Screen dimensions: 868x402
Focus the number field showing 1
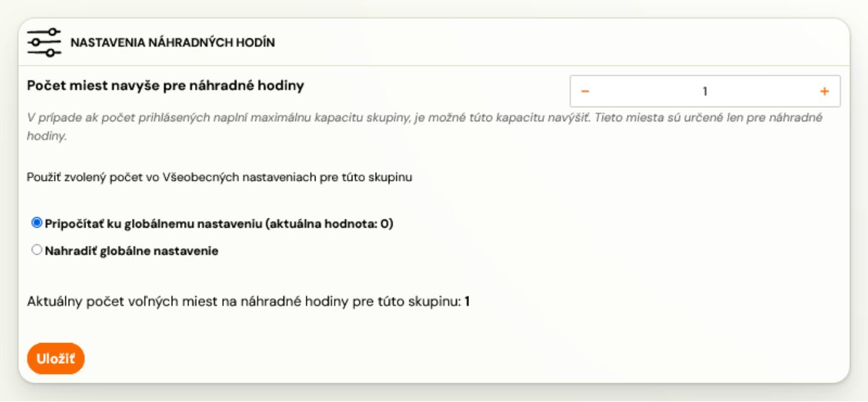coord(705,91)
